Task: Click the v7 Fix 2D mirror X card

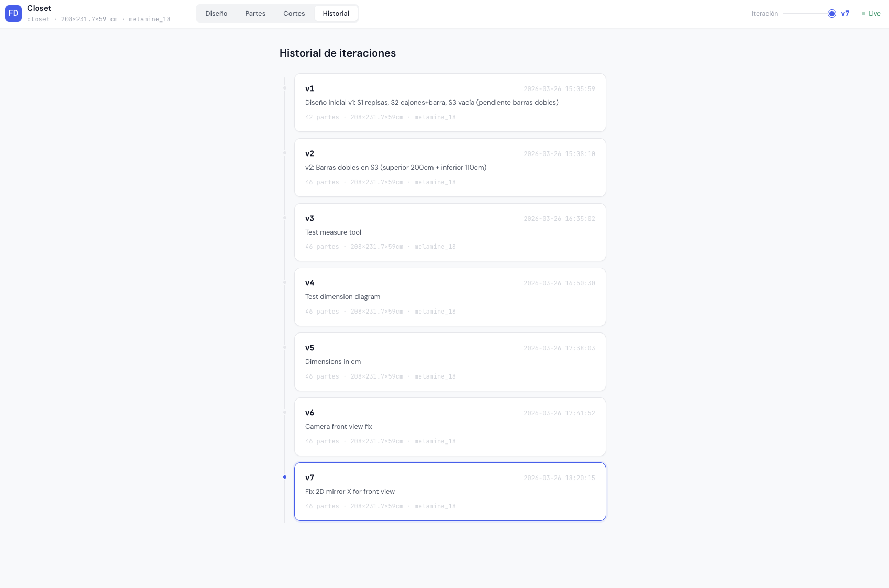Action: click(450, 492)
